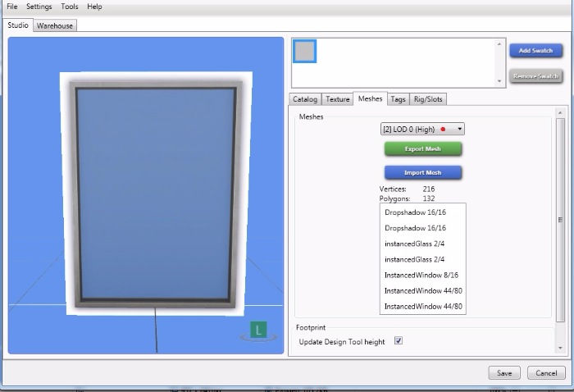Open the Tools menu

(70, 7)
